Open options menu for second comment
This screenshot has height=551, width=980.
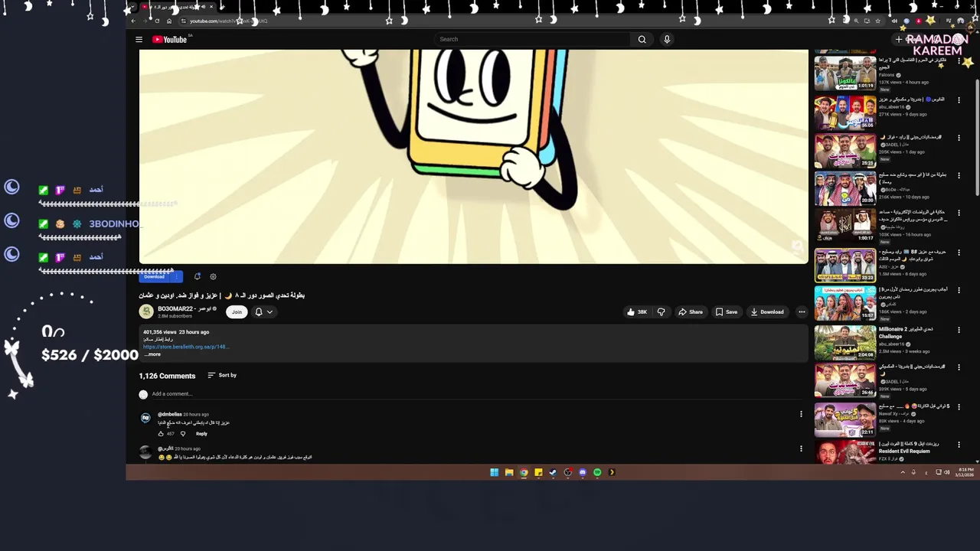pos(801,448)
